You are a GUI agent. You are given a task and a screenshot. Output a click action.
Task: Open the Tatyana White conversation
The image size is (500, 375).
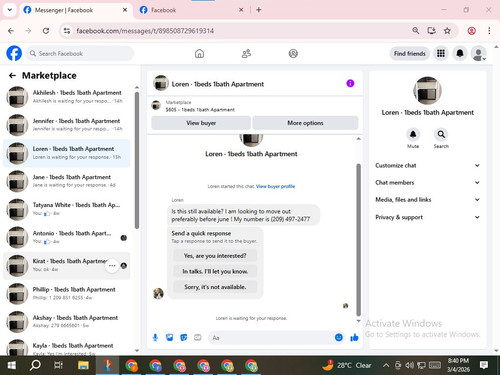(x=67, y=209)
